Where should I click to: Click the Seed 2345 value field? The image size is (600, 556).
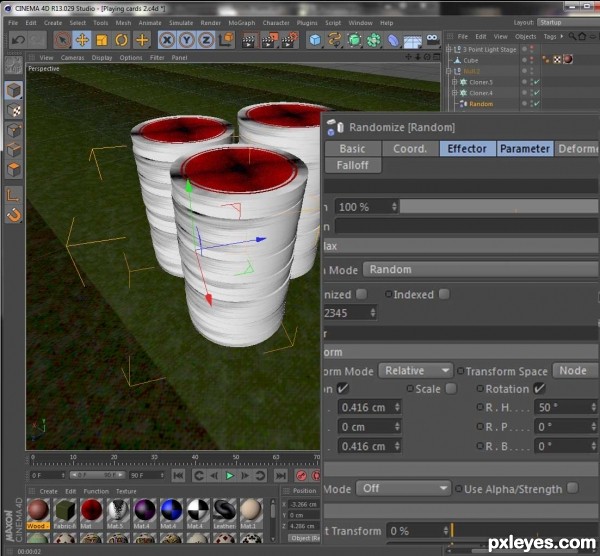[x=350, y=313]
